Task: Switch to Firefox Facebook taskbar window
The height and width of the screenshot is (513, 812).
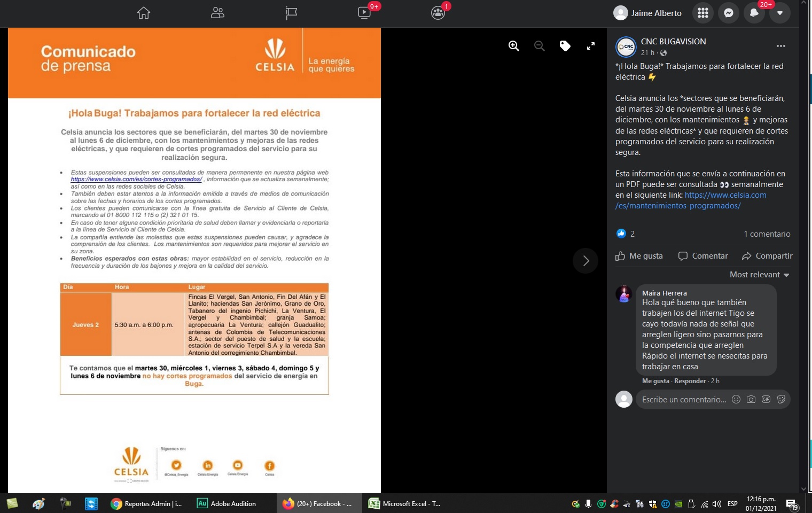Action: [x=318, y=503]
